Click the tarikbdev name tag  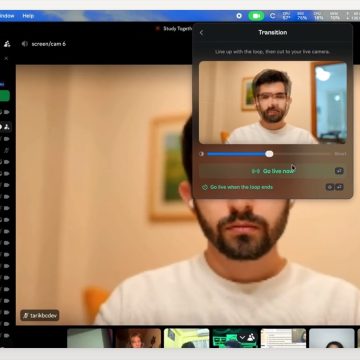(40, 315)
